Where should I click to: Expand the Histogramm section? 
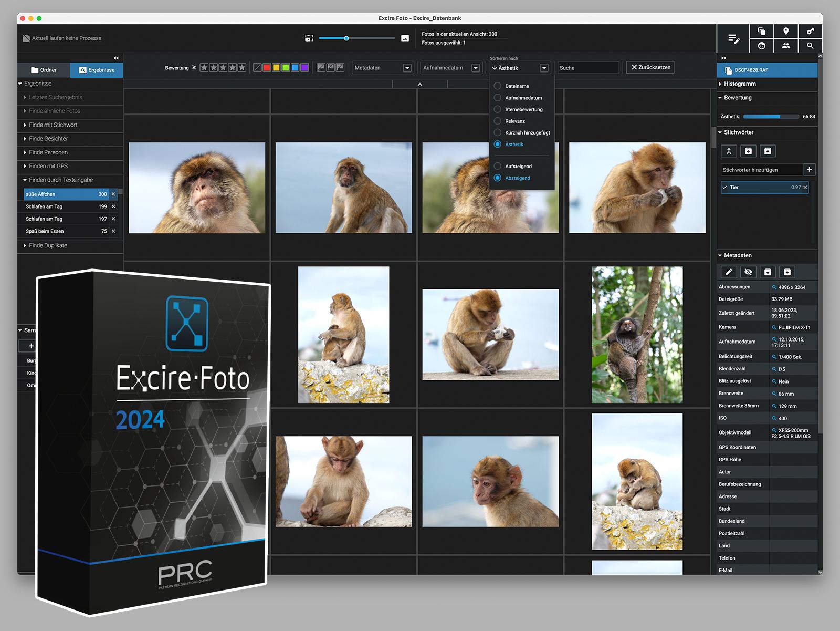click(x=740, y=84)
